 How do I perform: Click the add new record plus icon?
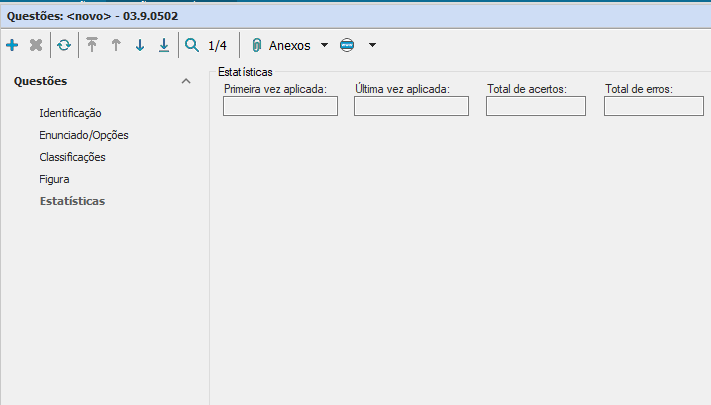coord(12,45)
